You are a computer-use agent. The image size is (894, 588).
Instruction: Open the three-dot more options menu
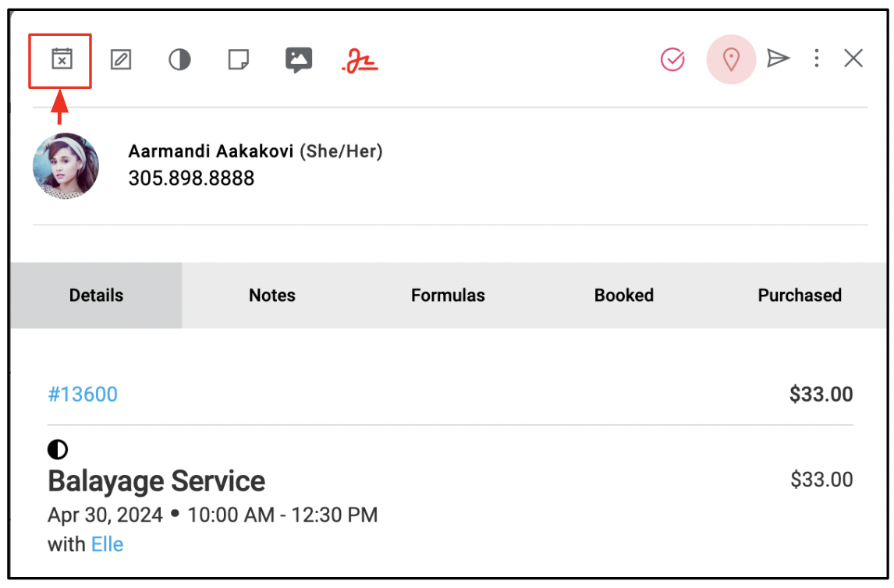click(x=817, y=58)
